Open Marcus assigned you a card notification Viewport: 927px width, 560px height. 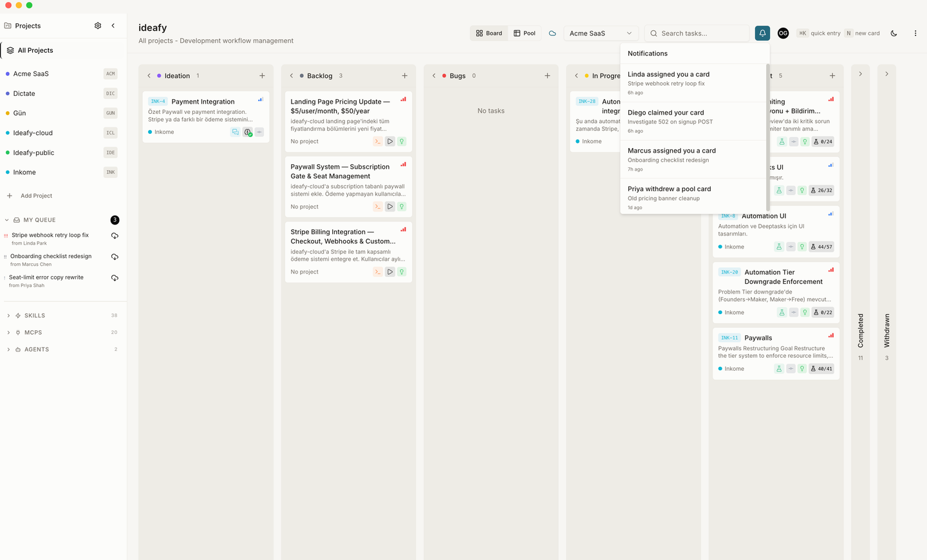pyautogui.click(x=693, y=160)
